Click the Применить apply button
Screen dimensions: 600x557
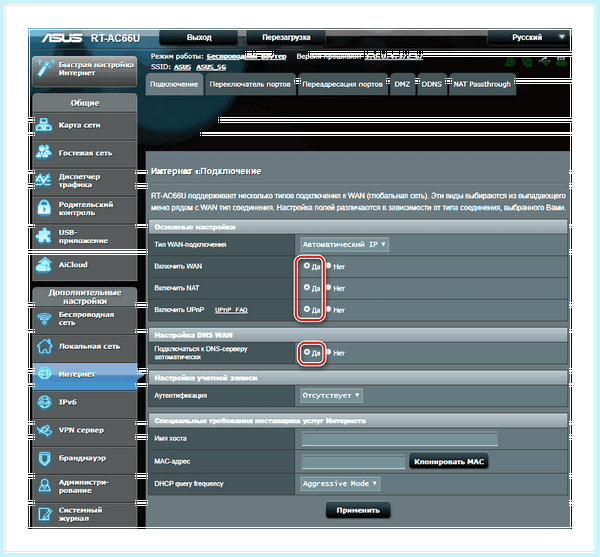point(358,510)
